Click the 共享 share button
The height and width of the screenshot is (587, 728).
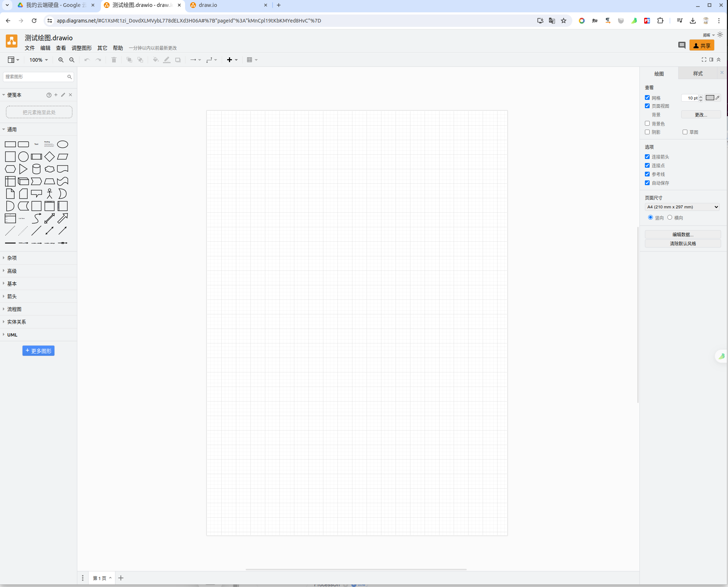click(702, 45)
